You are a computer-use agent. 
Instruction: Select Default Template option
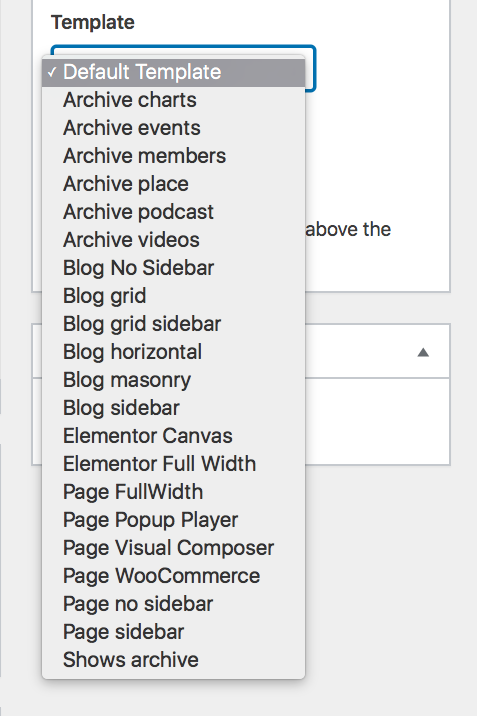click(x=173, y=72)
